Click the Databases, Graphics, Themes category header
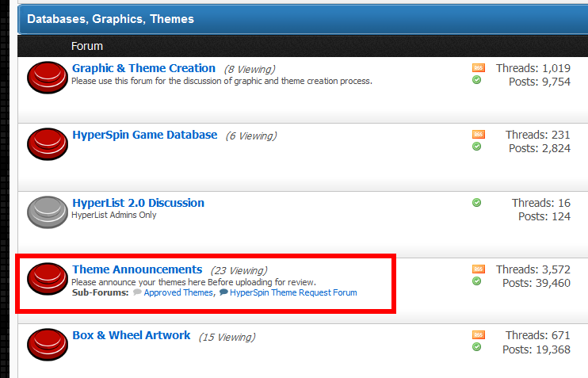This screenshot has height=378, width=588. 303,19
